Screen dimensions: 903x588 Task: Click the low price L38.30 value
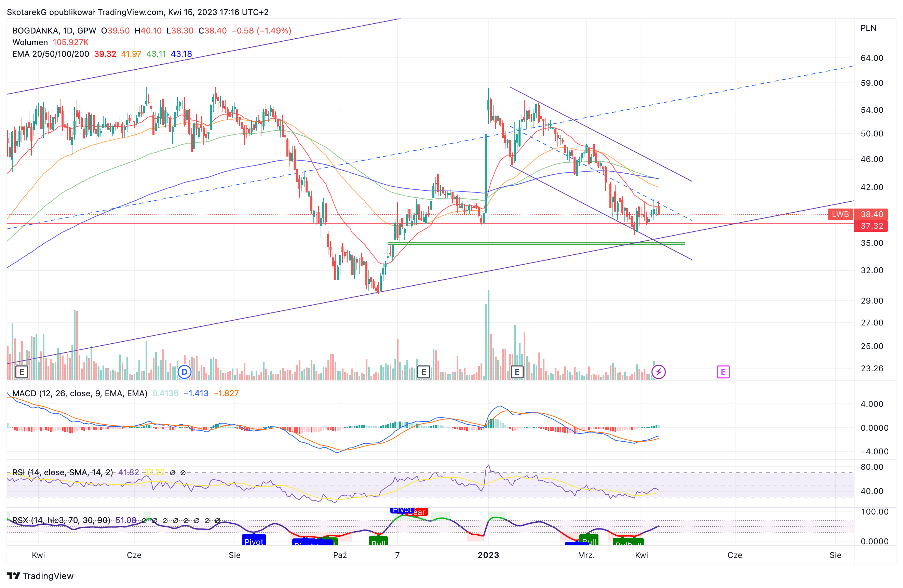[x=180, y=31]
